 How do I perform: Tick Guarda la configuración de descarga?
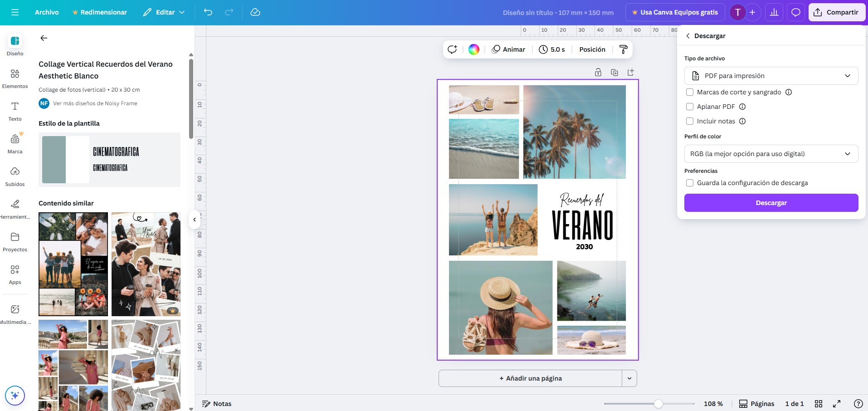click(690, 183)
